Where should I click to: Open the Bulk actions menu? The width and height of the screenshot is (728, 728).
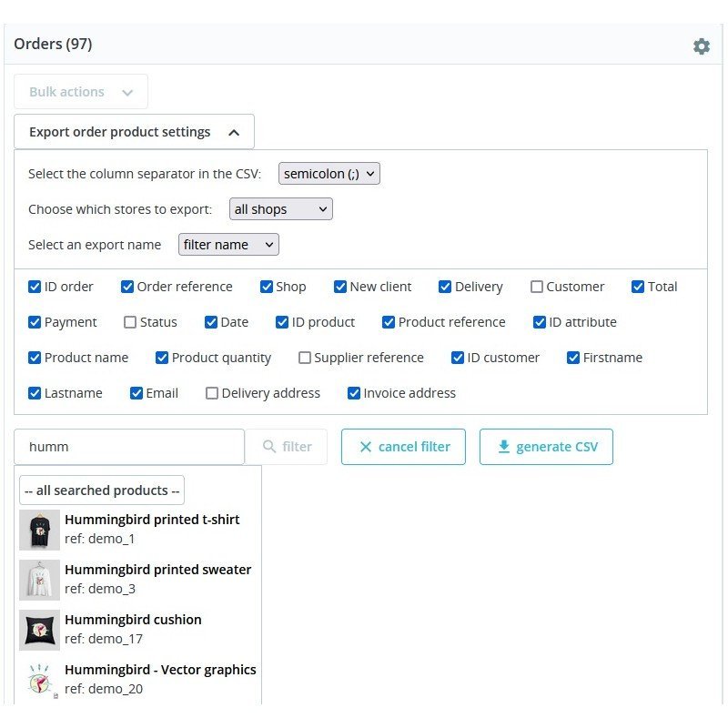coord(81,92)
